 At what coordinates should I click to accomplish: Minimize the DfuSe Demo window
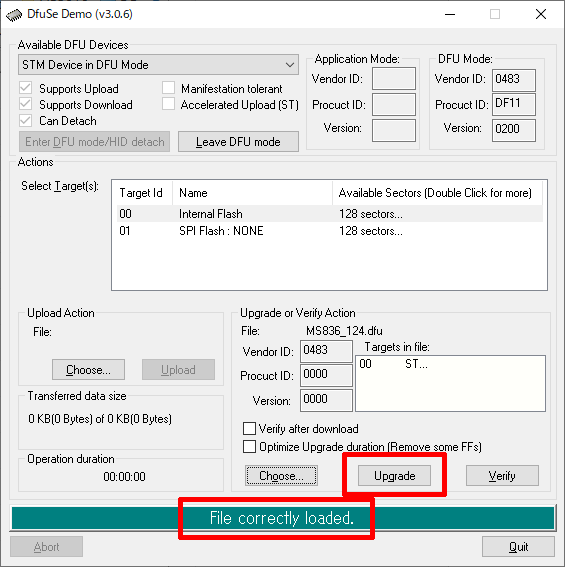(450, 14)
